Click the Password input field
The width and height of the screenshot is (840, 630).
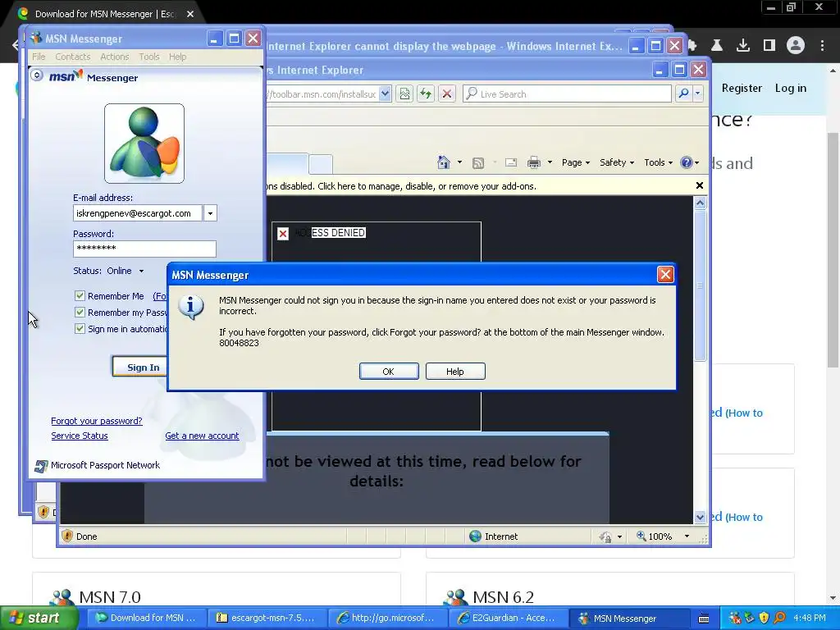[144, 249]
